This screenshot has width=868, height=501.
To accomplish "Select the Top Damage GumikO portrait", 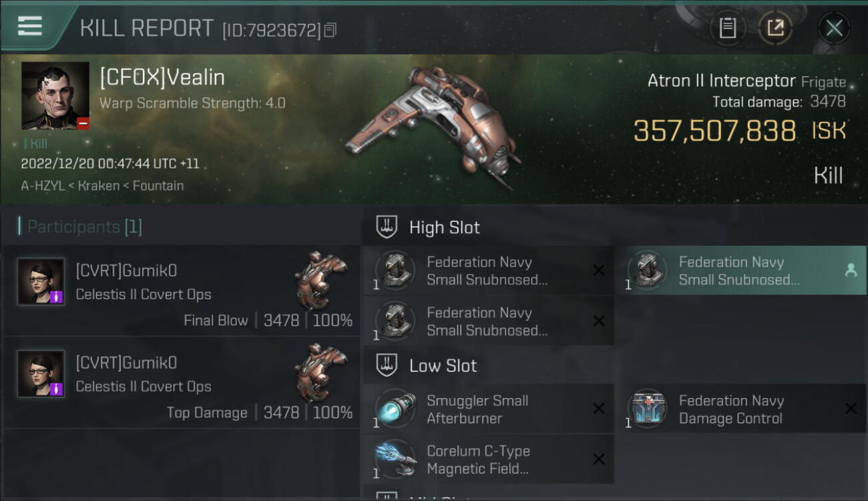I will [x=41, y=374].
